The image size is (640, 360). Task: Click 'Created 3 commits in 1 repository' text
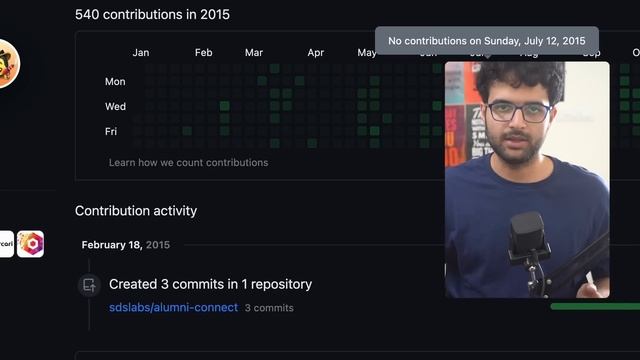point(210,284)
